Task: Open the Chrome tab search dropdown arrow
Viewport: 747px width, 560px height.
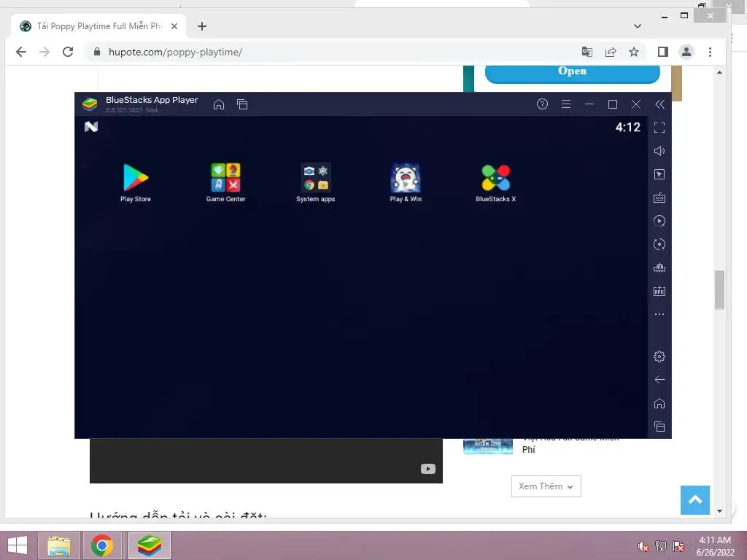Action: [638, 26]
